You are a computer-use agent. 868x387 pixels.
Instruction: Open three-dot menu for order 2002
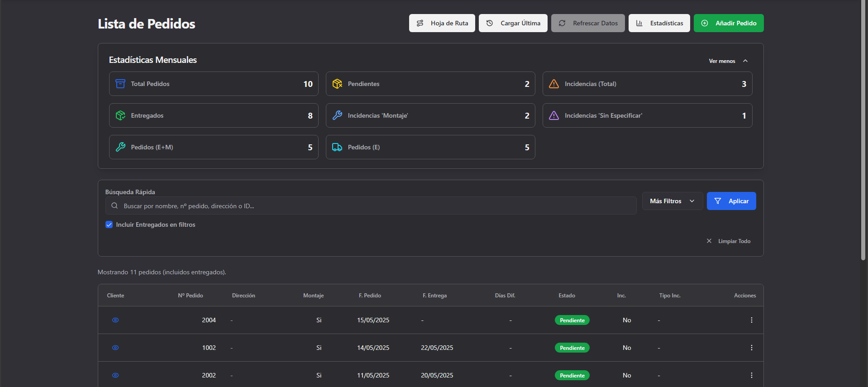click(751, 375)
